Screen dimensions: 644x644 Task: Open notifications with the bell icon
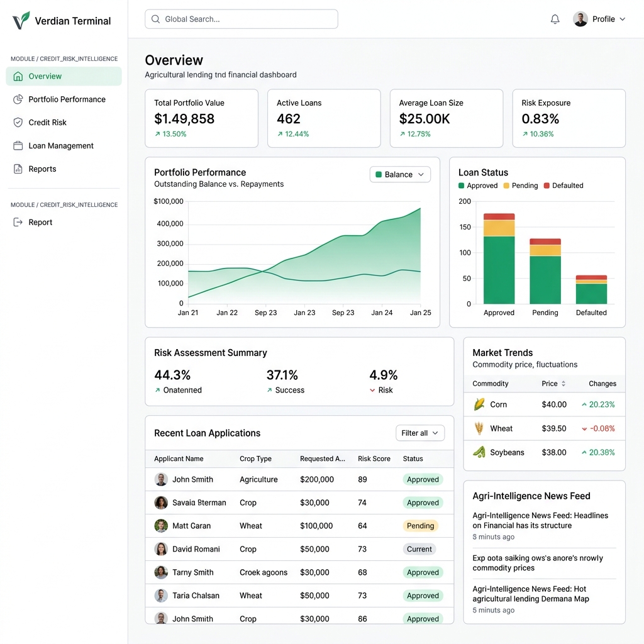[555, 19]
